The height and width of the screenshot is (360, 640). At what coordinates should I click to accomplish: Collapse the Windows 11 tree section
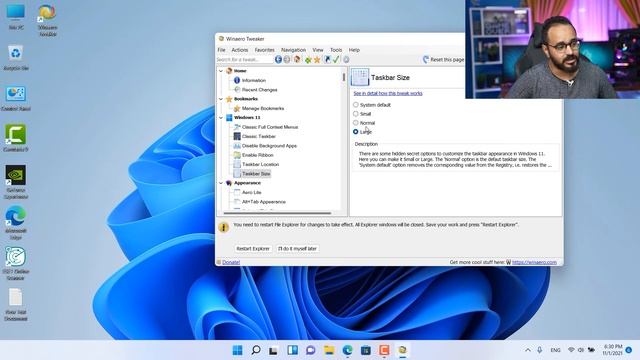point(221,118)
